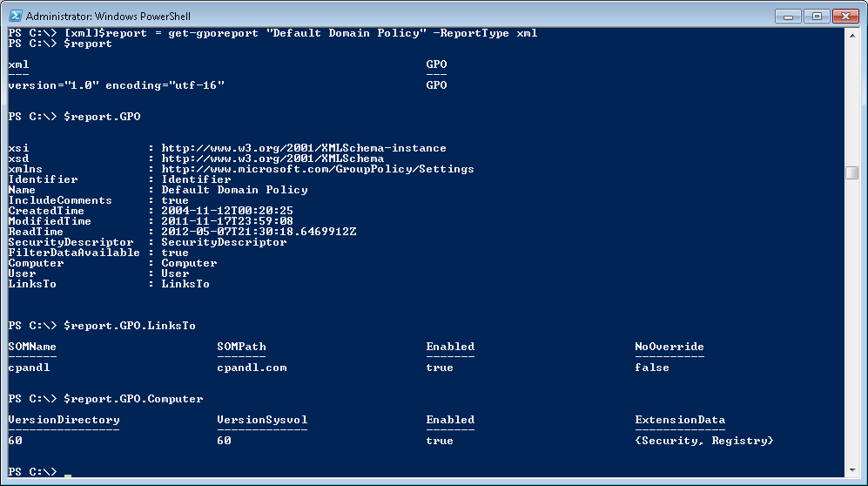Click the 'NoOverride' column header
Screen dimensions: 868x486
point(669,347)
